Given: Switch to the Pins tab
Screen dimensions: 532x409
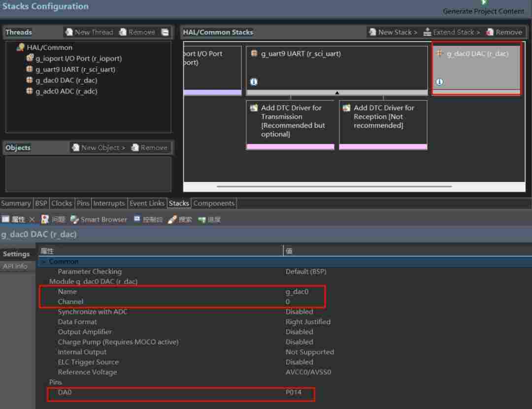Looking at the screenshot, I should [x=83, y=203].
